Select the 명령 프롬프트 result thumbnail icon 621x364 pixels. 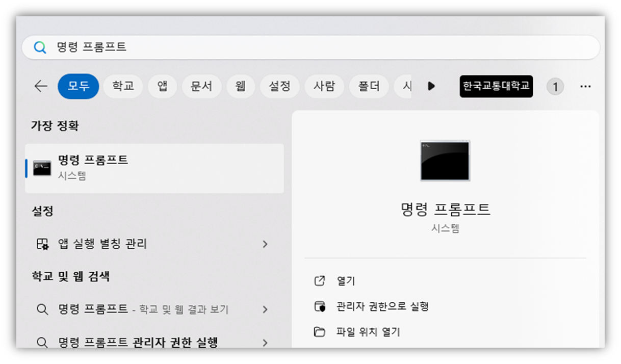click(41, 167)
